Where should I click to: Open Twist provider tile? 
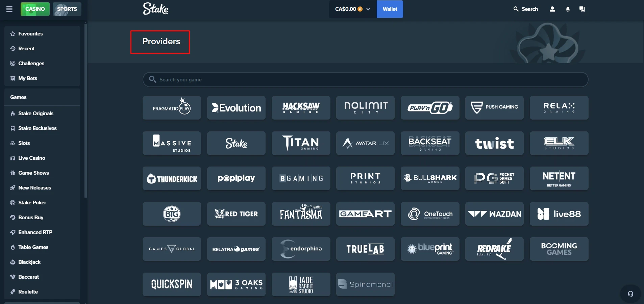click(x=494, y=143)
